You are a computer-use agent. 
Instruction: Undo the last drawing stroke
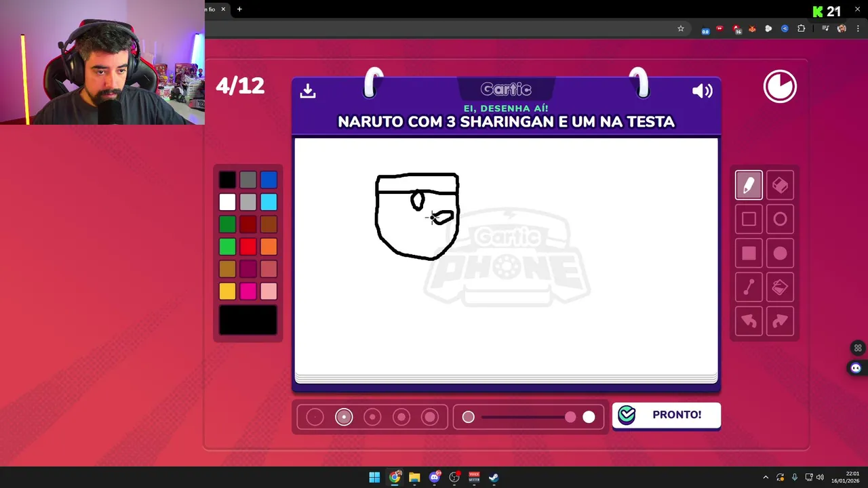749,321
